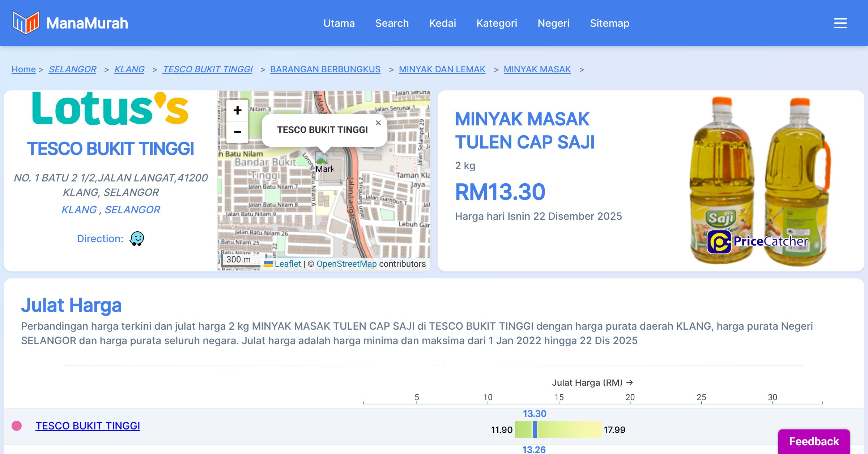Click the price range bar for Tesco
868x454 pixels.
pyautogui.click(x=558, y=429)
